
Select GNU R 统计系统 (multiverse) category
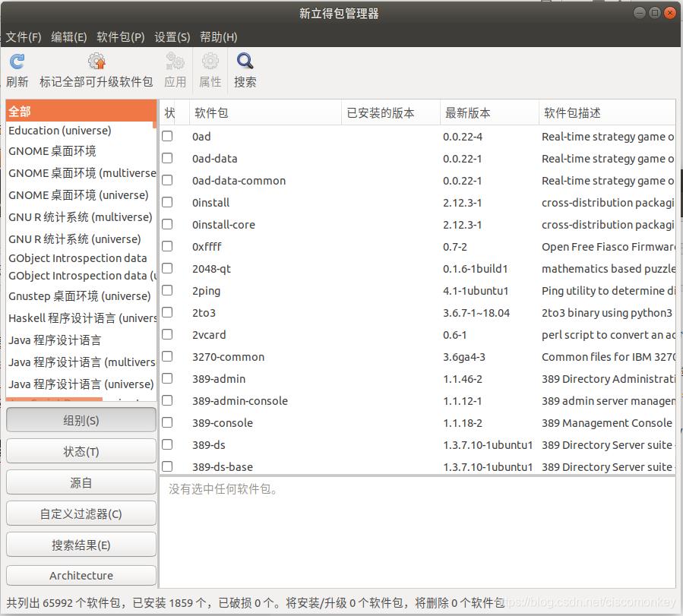81,216
